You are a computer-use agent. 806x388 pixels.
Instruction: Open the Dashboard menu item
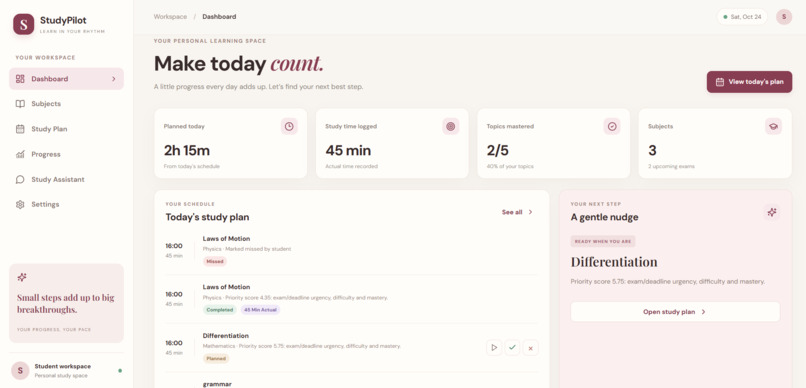66,79
